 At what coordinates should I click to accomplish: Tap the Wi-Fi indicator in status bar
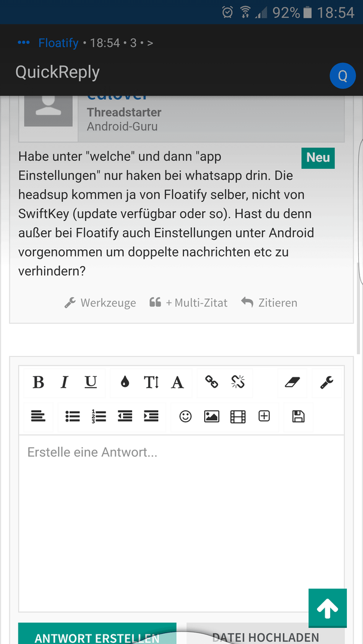(245, 13)
